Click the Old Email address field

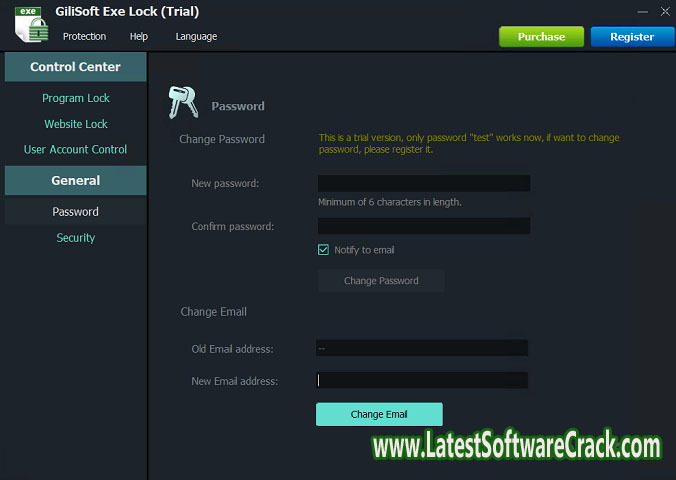[422, 348]
